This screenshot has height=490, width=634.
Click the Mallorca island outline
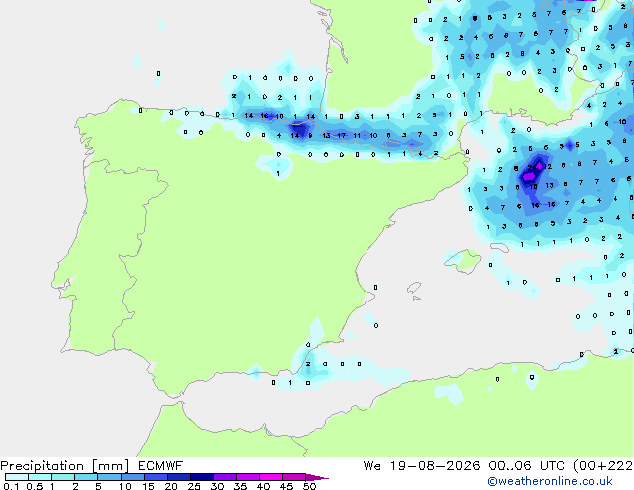click(x=463, y=261)
